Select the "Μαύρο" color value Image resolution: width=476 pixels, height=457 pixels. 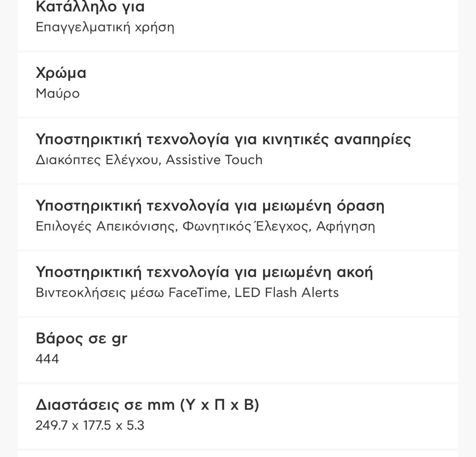[x=58, y=94]
